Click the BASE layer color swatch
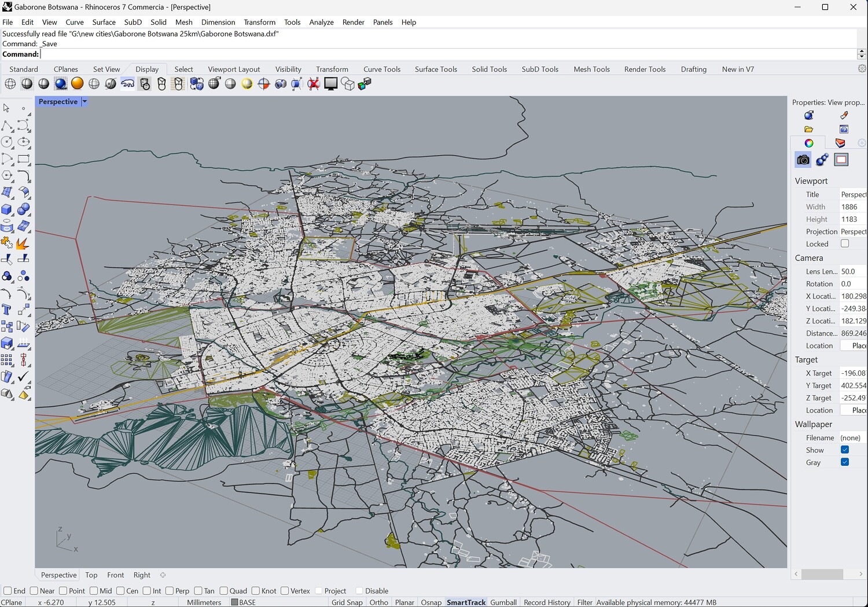 tap(234, 602)
